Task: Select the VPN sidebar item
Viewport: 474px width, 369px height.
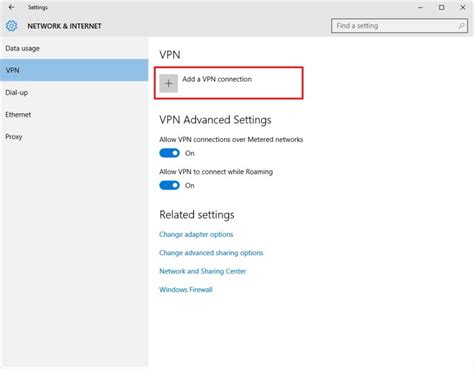Action: click(74, 70)
